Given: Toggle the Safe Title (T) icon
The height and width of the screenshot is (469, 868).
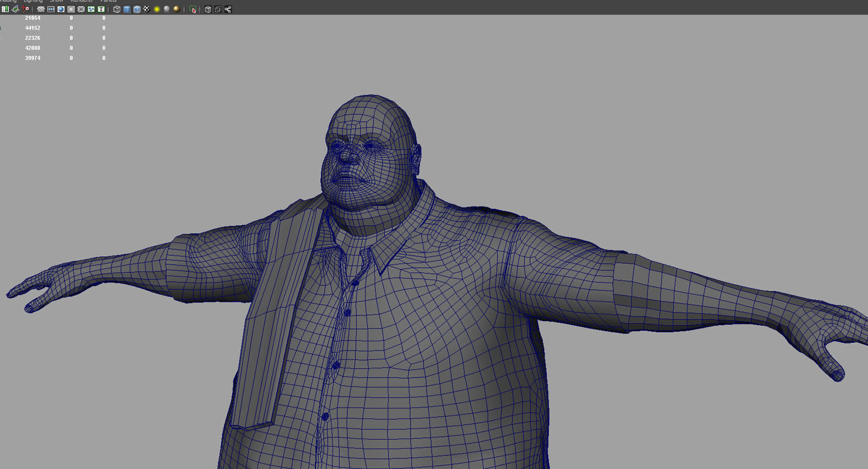Looking at the screenshot, I should tap(101, 9).
